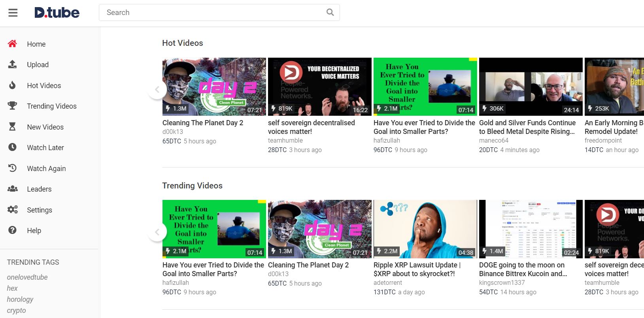Screen dimensions: 644x318
Task: Go back in the Trending Videos carousel
Action: [x=157, y=232]
